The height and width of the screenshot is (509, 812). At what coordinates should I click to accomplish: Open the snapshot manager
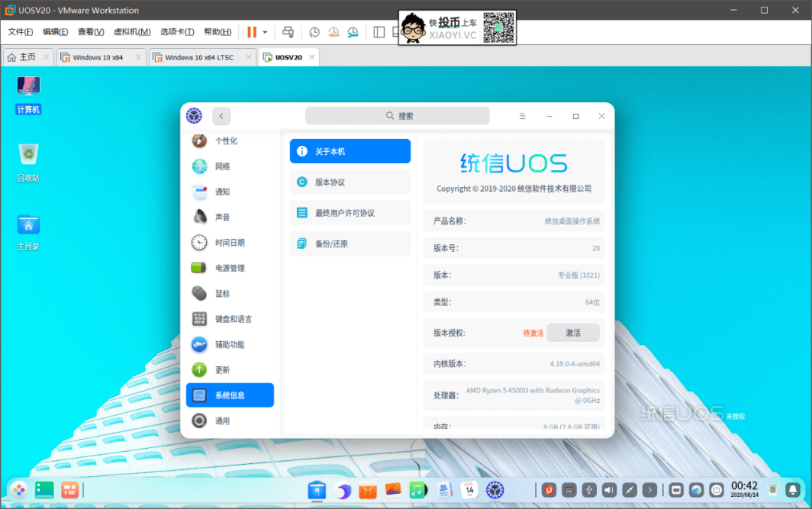coord(353,32)
